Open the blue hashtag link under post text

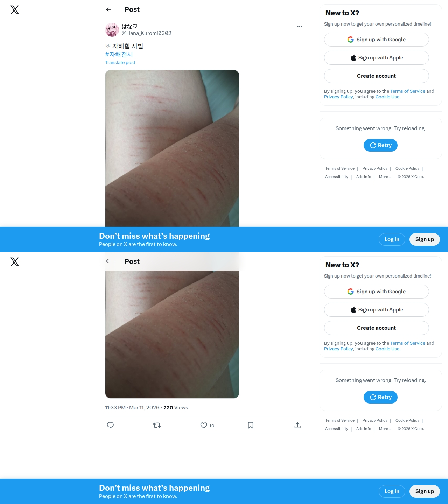(x=119, y=54)
